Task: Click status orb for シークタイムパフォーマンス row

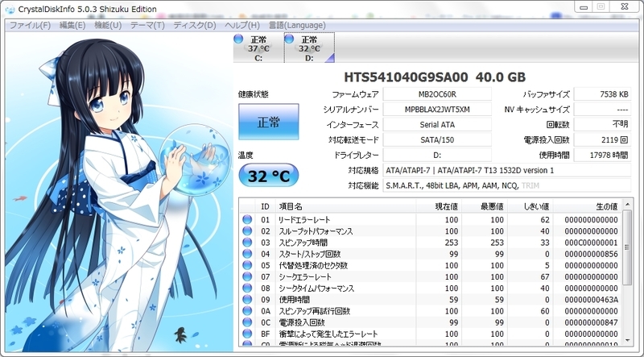Action: coord(247,289)
